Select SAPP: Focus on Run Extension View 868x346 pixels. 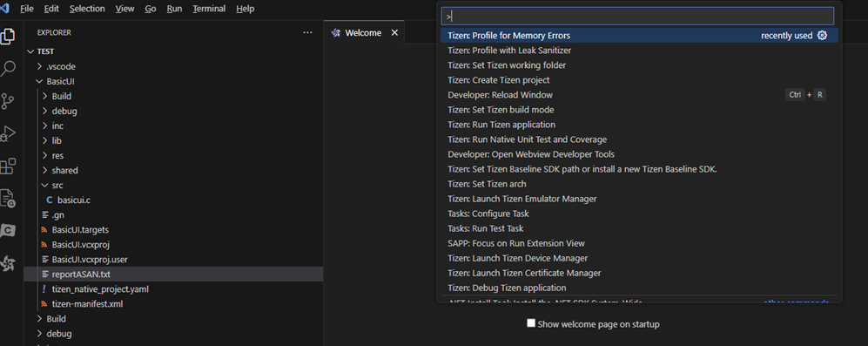click(639, 243)
